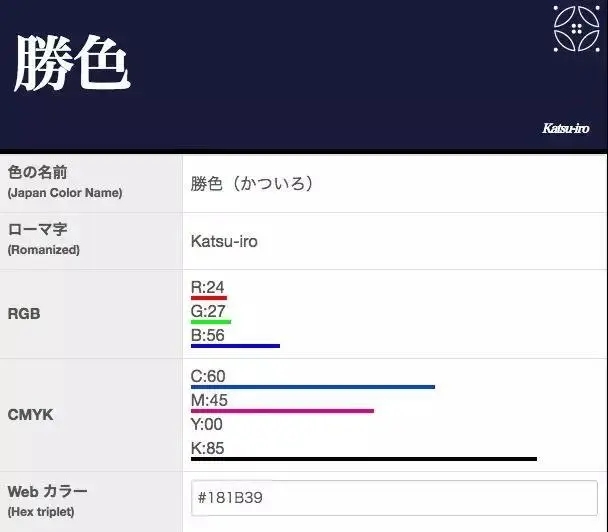Select the CMYK row label
This screenshot has height=532, width=608.
coord(30,415)
